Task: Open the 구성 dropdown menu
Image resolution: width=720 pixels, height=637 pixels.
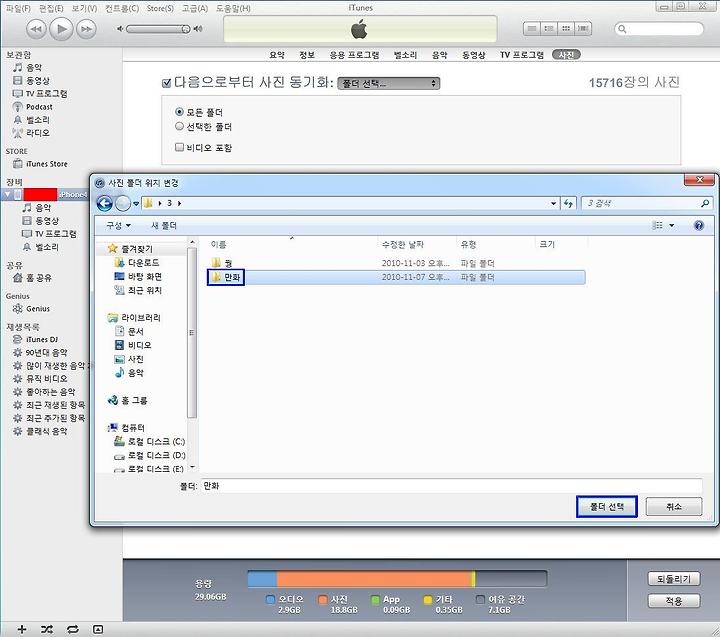Action: [118, 225]
